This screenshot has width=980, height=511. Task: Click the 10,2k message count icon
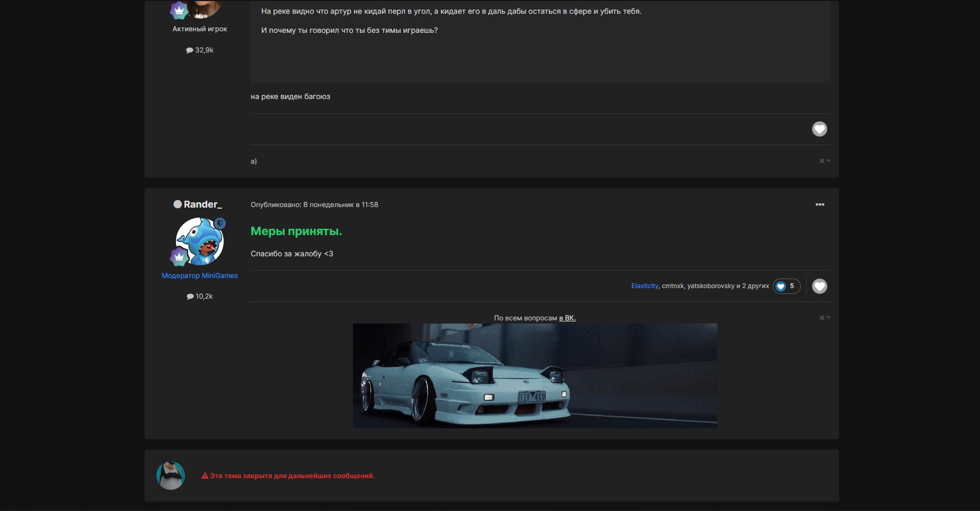pos(190,297)
